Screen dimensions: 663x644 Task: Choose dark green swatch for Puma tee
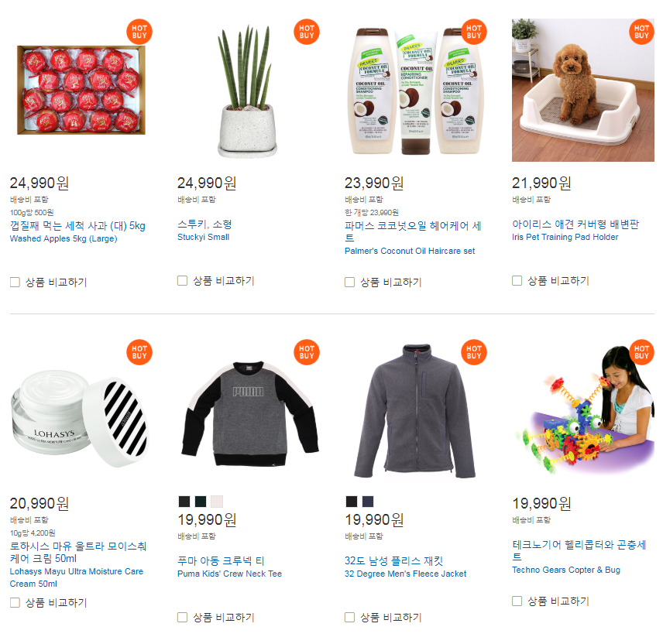click(x=201, y=502)
